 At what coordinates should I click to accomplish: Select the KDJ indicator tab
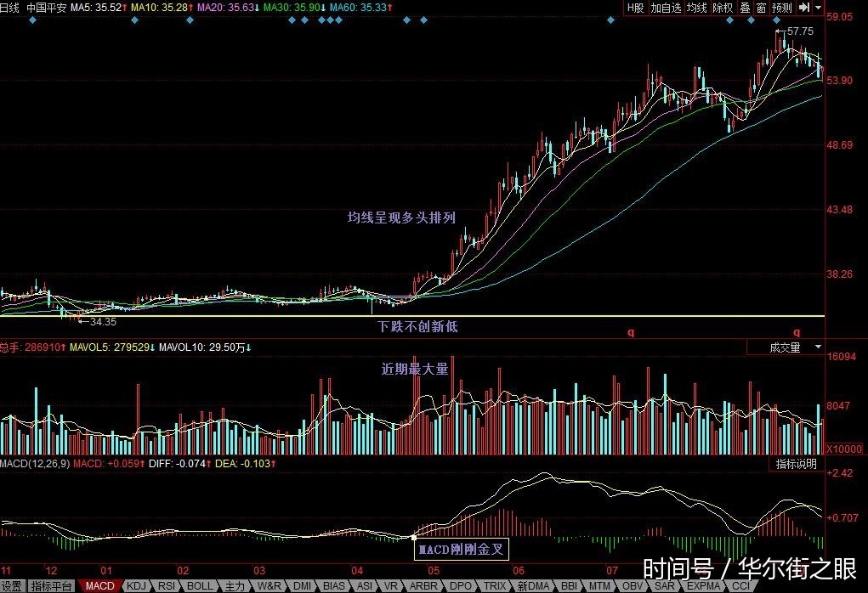136,586
